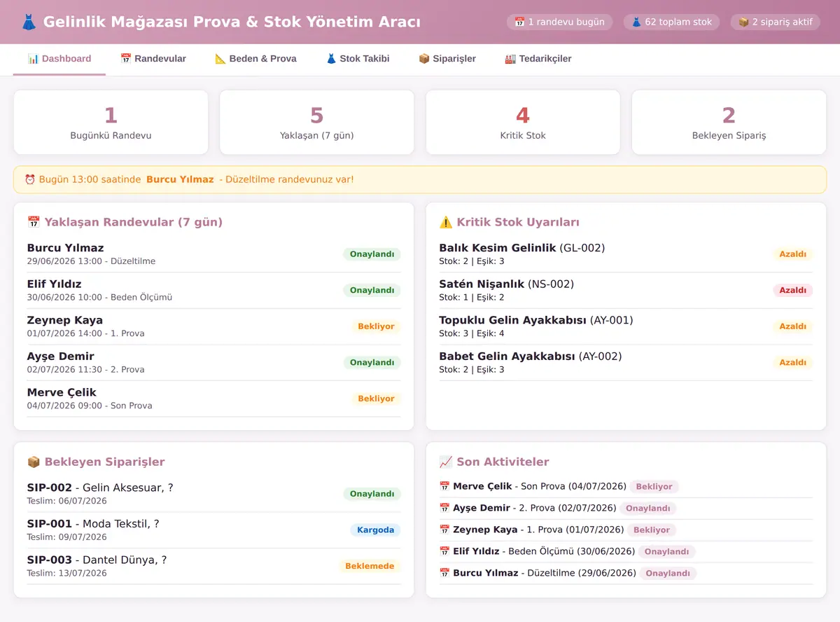Click the calendar icon beside Ayşe Demir activity
Screen dimensions: 840x622
444,508
